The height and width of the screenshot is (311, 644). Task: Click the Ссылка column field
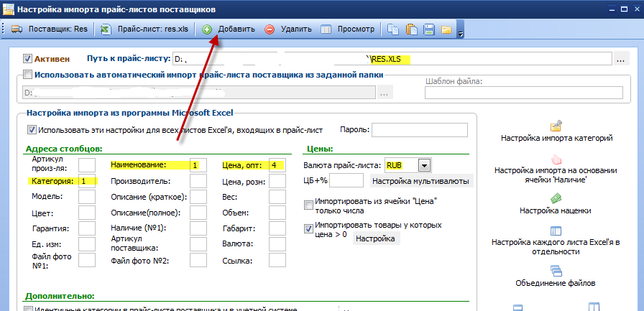(x=277, y=260)
